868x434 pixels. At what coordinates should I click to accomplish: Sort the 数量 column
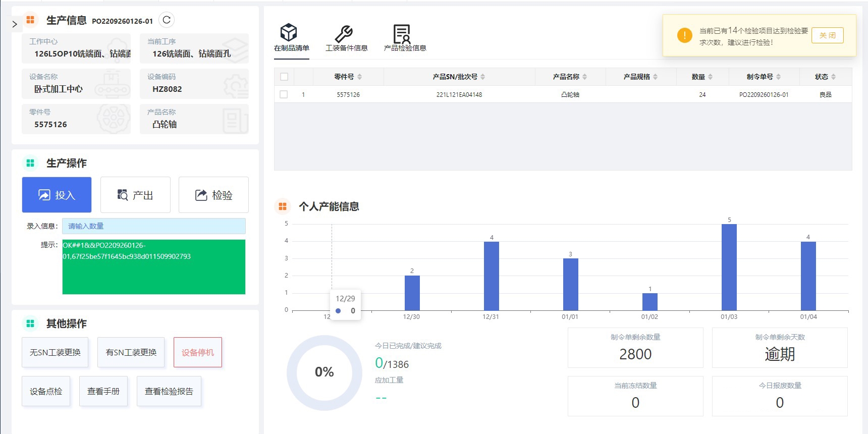point(711,77)
